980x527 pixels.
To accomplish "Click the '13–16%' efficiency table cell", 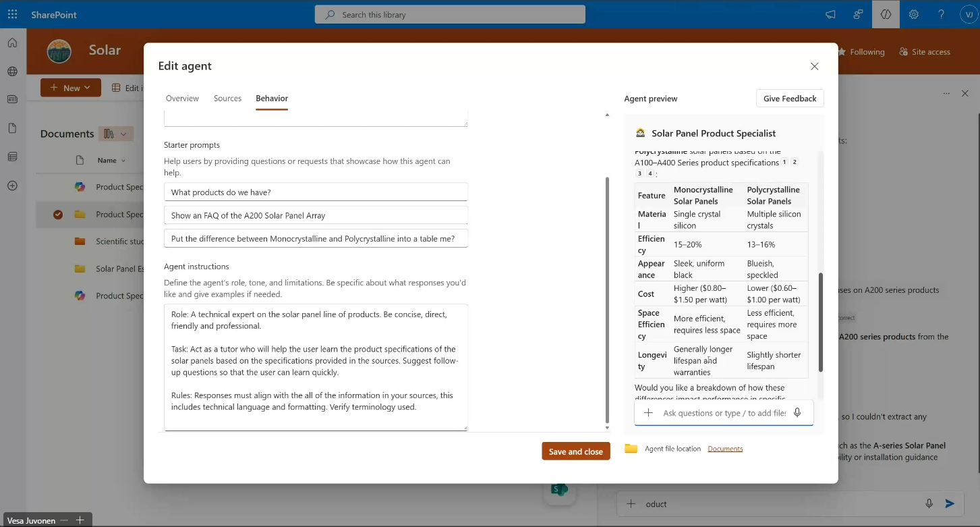I will (776, 244).
